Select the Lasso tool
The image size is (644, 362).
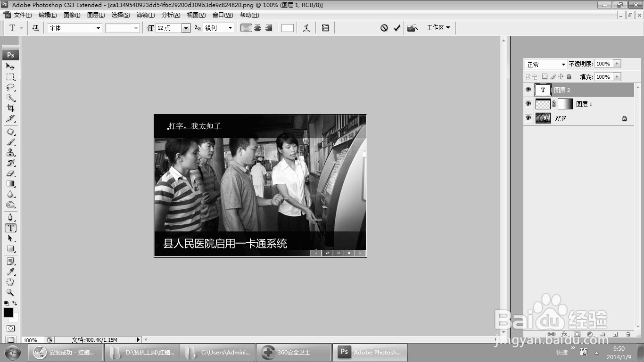[x=10, y=87]
